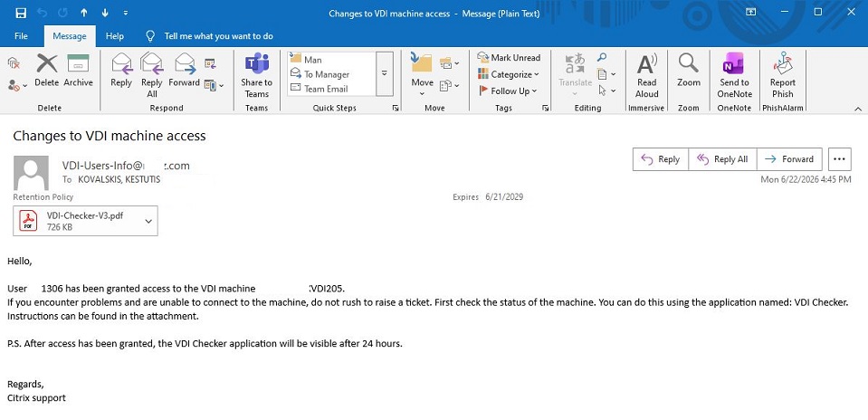Click the 'Retention Policy' label
The height and width of the screenshot is (420, 868).
(x=43, y=197)
